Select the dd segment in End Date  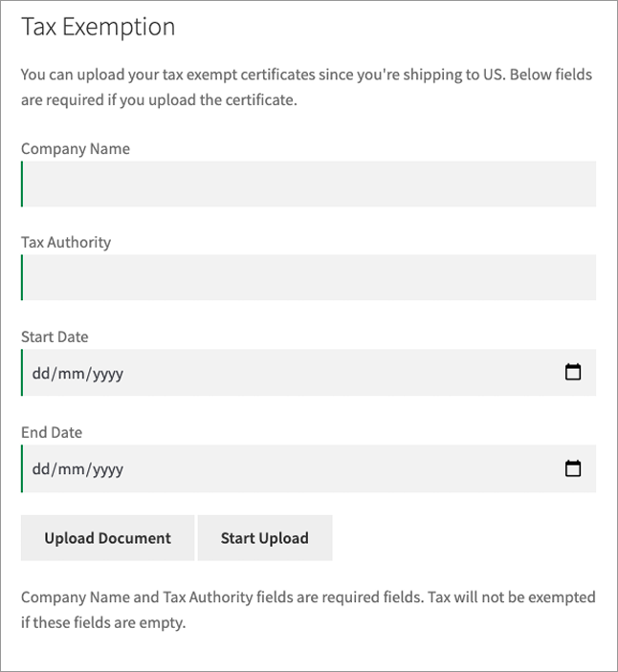click(x=41, y=468)
